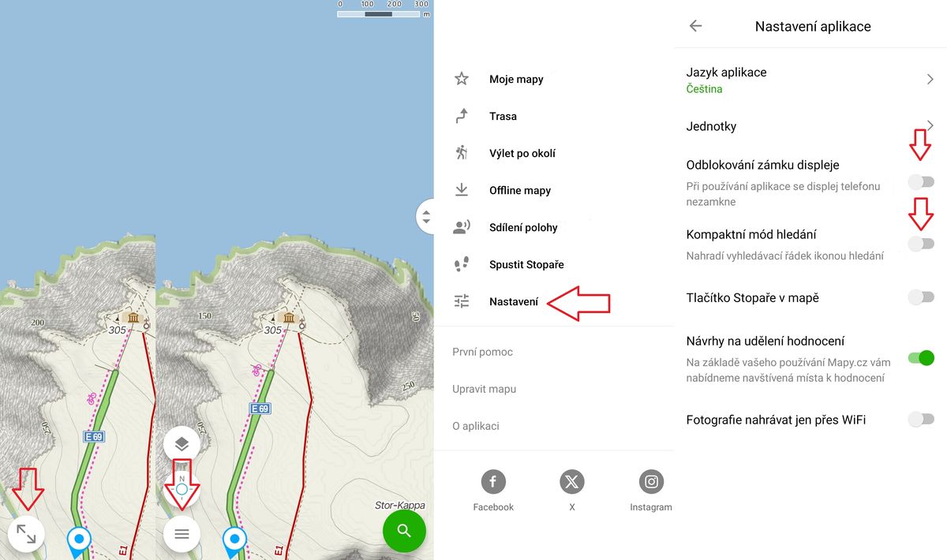This screenshot has height=560, width=947.
Task: Open the Facebook icon link
Action: pyautogui.click(x=493, y=481)
